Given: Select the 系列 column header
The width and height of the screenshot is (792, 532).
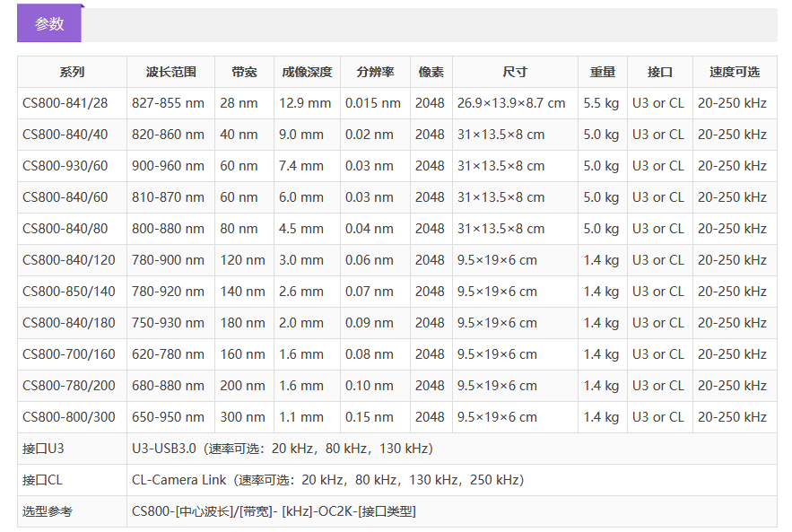Looking at the screenshot, I should (x=72, y=72).
